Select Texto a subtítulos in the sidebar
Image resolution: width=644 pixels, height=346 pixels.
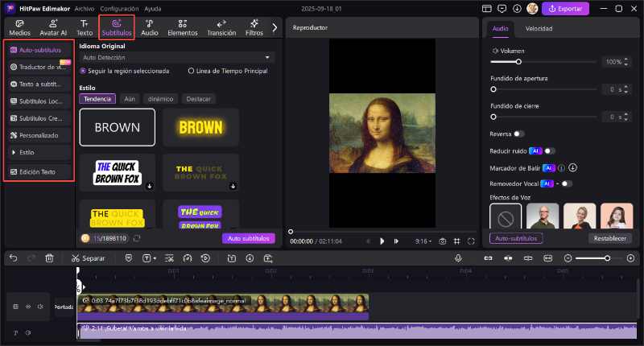[39, 84]
